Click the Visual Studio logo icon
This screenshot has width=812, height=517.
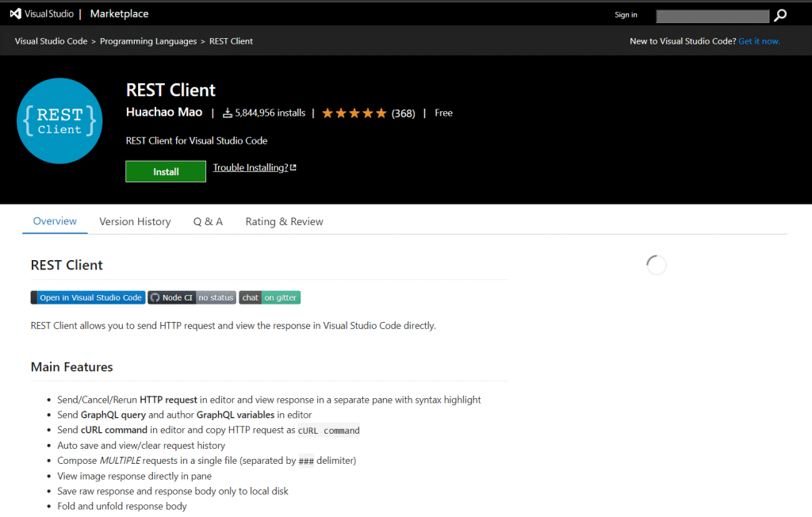click(x=16, y=14)
